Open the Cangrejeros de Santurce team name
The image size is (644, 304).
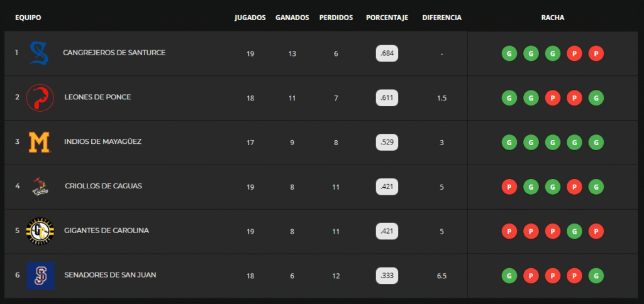pyautogui.click(x=114, y=53)
